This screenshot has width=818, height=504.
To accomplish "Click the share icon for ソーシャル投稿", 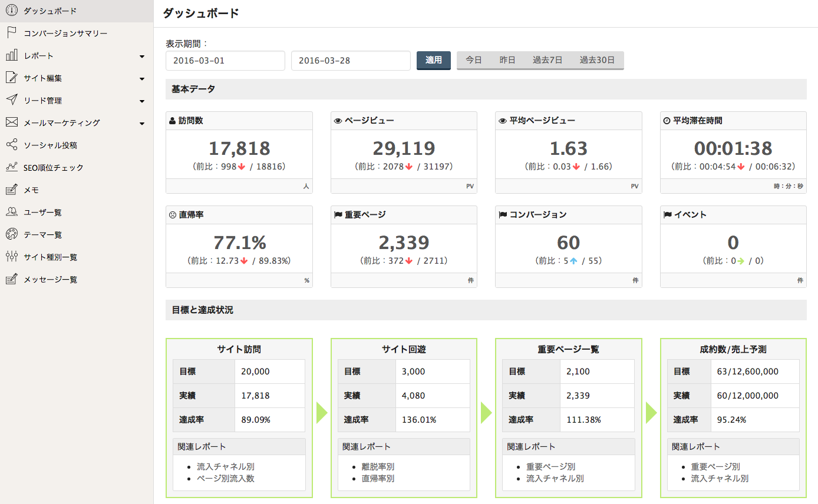I will (x=11, y=145).
